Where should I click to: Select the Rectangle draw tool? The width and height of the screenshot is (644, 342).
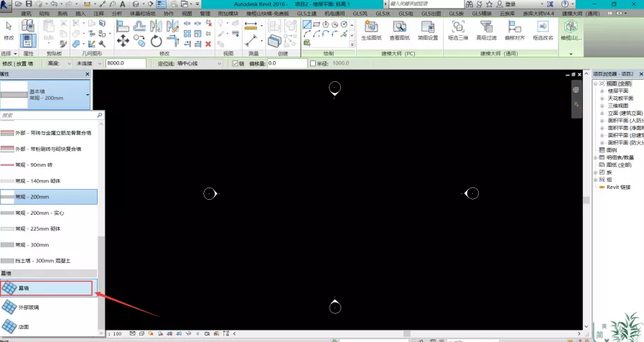pyautogui.click(x=316, y=24)
